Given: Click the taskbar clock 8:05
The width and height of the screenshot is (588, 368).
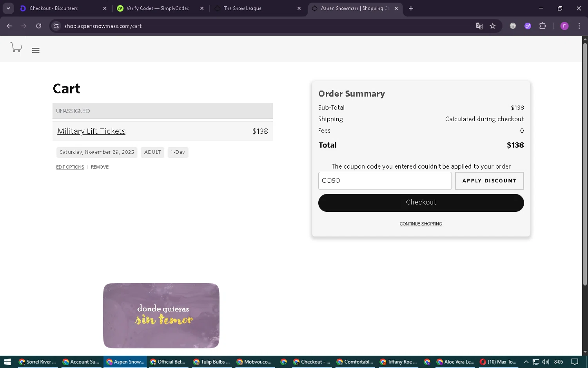Looking at the screenshot, I should click(559, 362).
